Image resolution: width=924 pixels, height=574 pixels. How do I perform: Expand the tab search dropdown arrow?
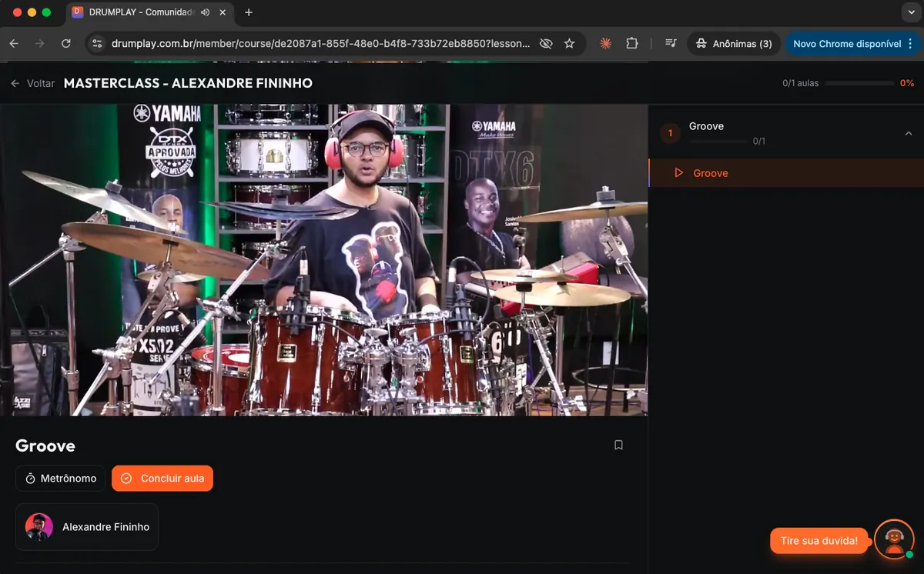click(x=912, y=12)
